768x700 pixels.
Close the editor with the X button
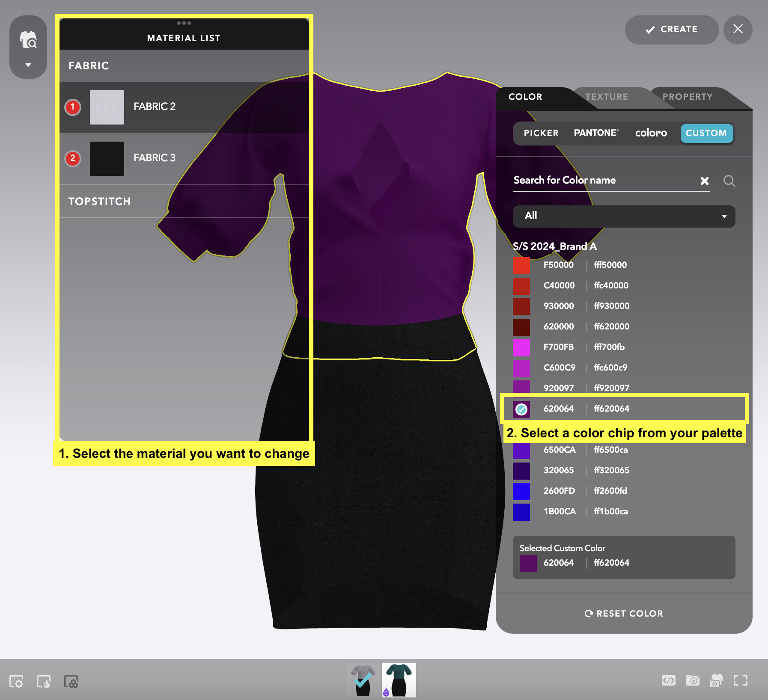738,30
